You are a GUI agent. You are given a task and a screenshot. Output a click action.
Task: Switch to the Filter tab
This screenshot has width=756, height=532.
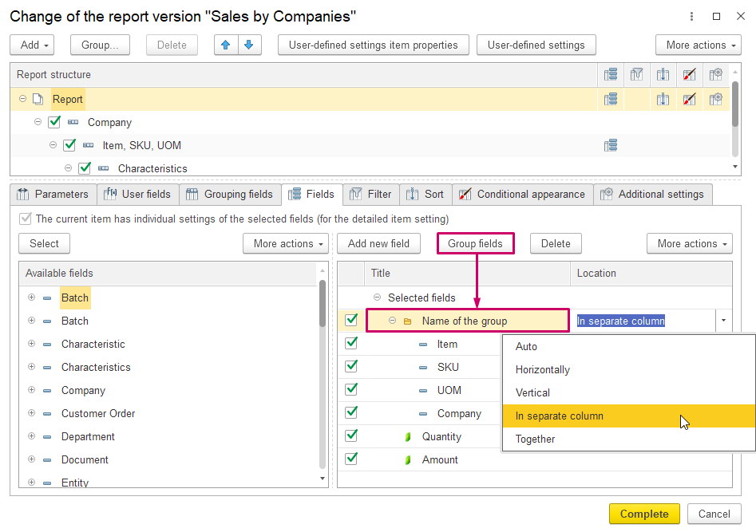370,194
